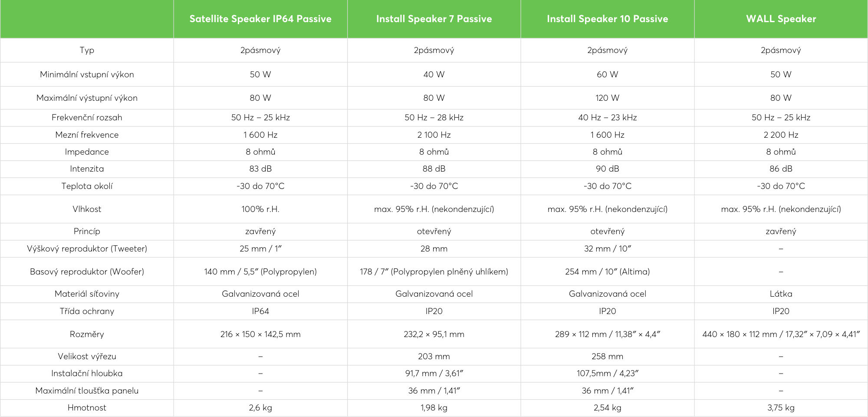Click the Install Speaker 10 Passive header
The width and height of the screenshot is (868, 417).
click(x=607, y=19)
